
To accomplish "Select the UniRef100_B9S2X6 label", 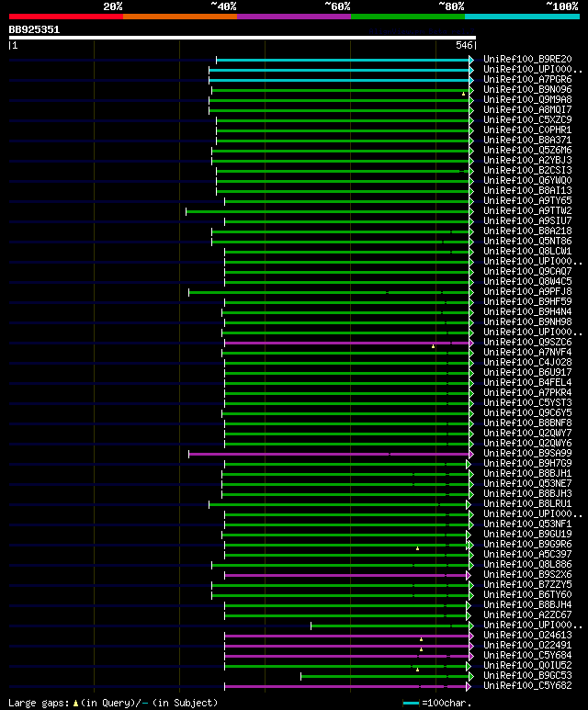I will (x=527, y=575).
